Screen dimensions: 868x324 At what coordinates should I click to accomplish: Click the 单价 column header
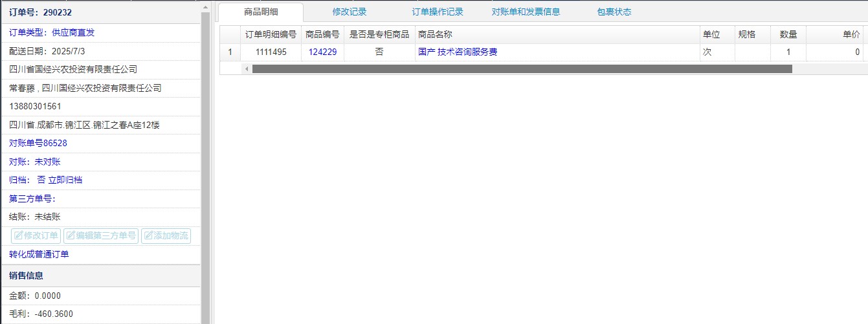(834, 34)
